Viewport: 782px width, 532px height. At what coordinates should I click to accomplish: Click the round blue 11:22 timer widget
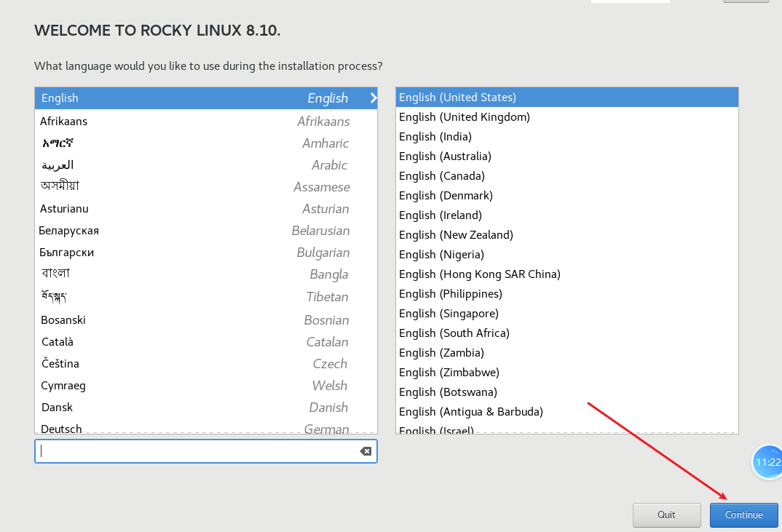click(x=767, y=462)
